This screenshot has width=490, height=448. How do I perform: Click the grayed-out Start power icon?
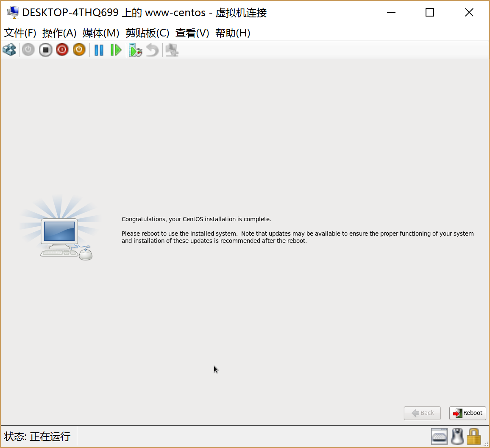(x=28, y=50)
